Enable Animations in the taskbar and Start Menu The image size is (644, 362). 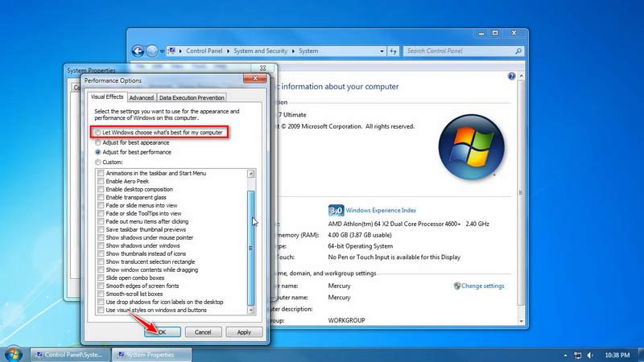[101, 173]
